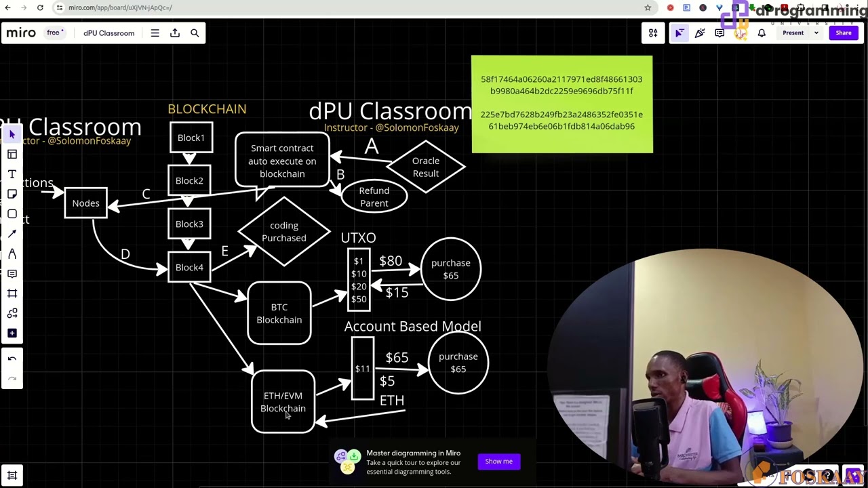Select the cursor Select tool
The width and height of the screenshot is (868, 488).
tap(12, 134)
